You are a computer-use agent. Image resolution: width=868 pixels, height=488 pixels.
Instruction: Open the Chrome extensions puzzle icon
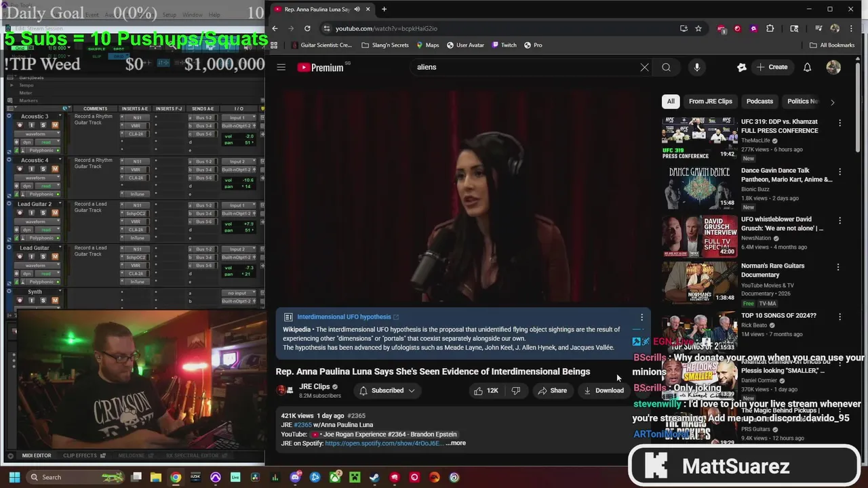tap(770, 28)
